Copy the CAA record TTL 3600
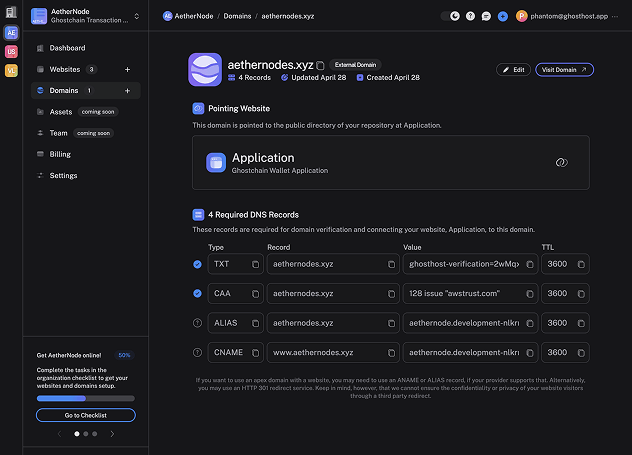The width and height of the screenshot is (632, 455). pos(581,294)
